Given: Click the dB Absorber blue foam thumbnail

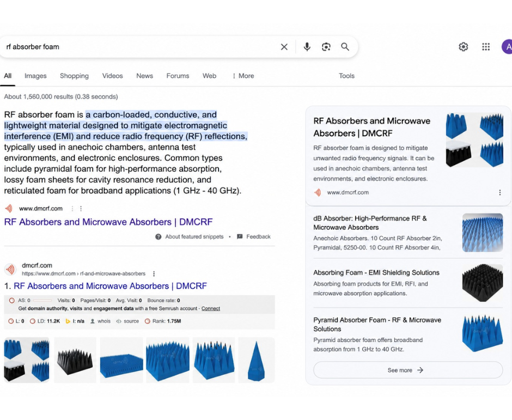Looking at the screenshot, I should tap(482, 233).
